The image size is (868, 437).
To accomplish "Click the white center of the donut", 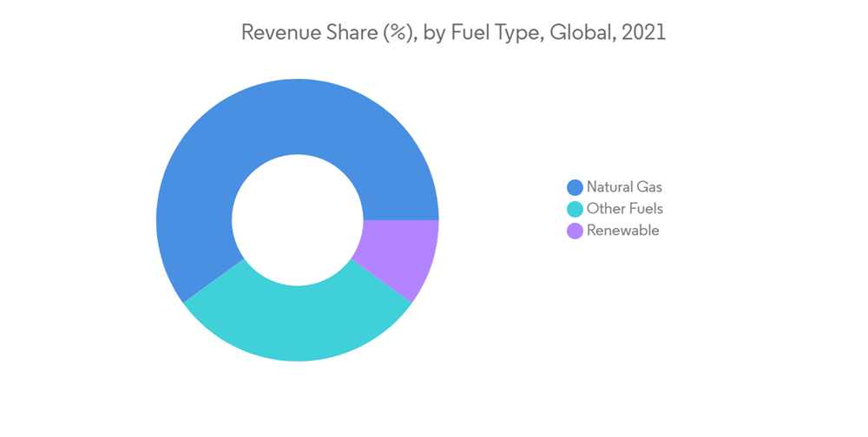I will 298,220.
